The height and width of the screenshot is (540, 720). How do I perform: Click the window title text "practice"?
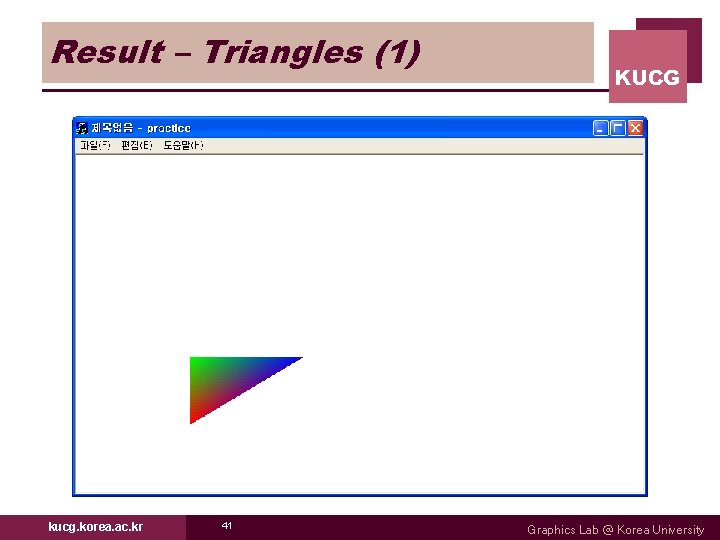[169, 128]
